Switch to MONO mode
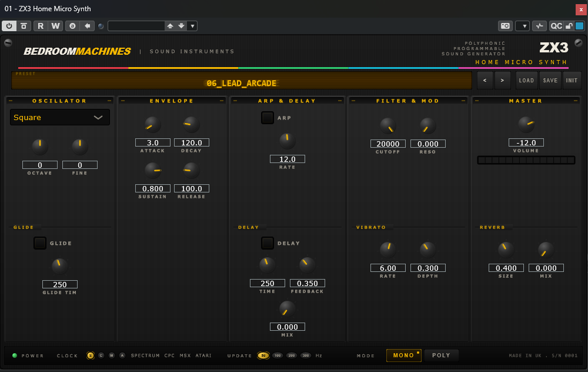 click(404, 355)
